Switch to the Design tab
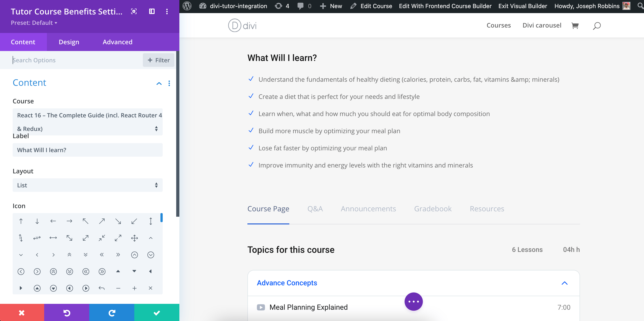 pos(69,42)
